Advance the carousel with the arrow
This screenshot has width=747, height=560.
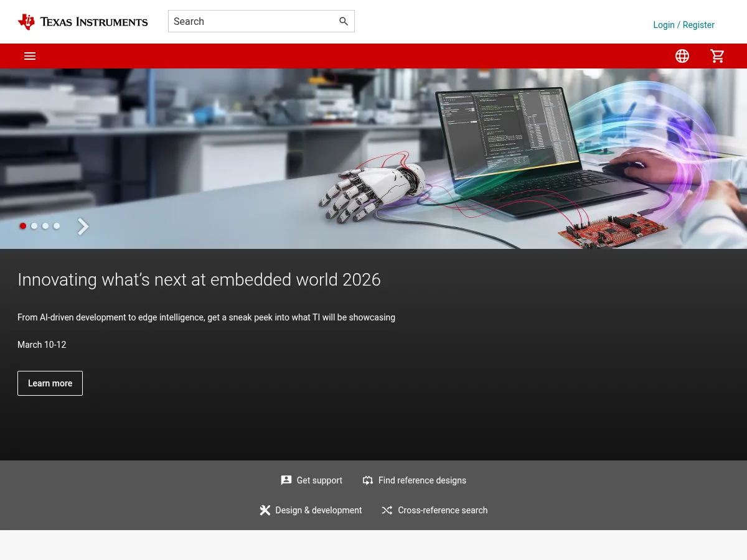pyautogui.click(x=83, y=226)
